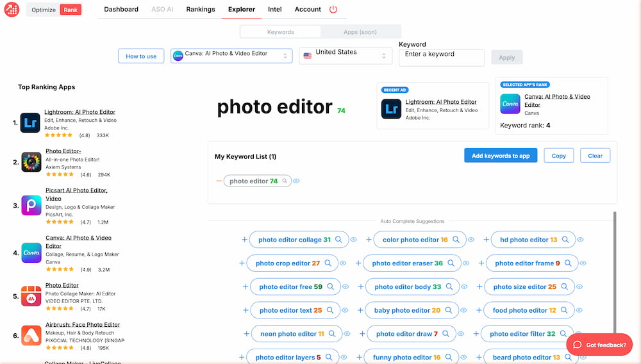Search icon inside 'photo editor 74' chip
The width and height of the screenshot is (641, 364).
click(285, 181)
